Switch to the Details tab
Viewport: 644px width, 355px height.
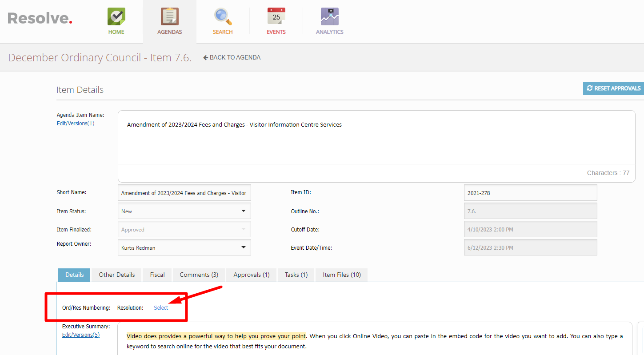tap(74, 275)
